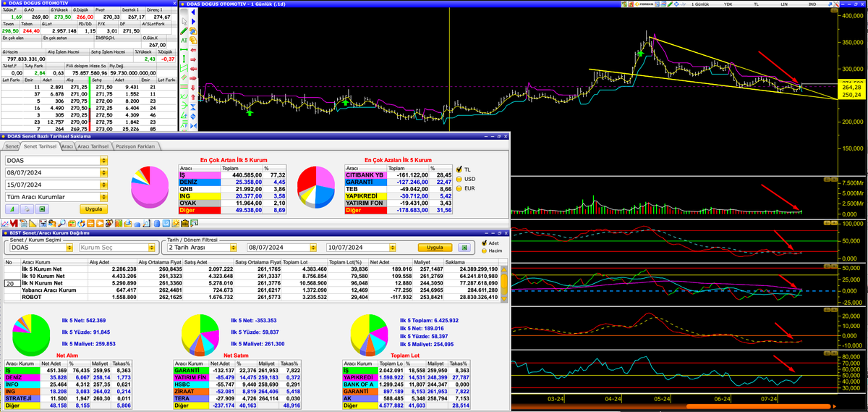Switch to the Aracı Tarihsel tab
The height and width of the screenshot is (412, 868).
(94, 146)
